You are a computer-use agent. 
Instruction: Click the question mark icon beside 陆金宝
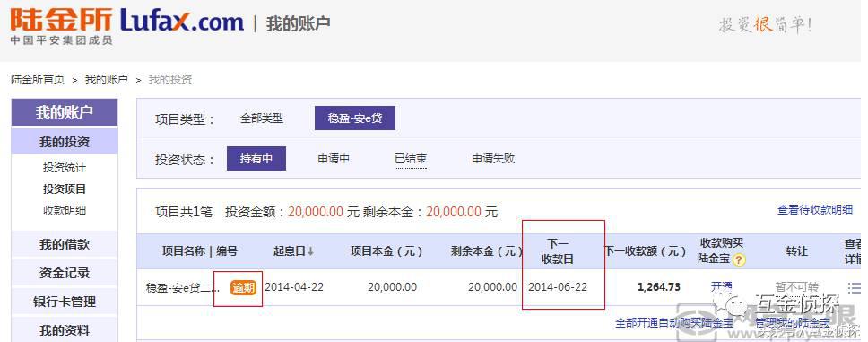click(x=740, y=259)
